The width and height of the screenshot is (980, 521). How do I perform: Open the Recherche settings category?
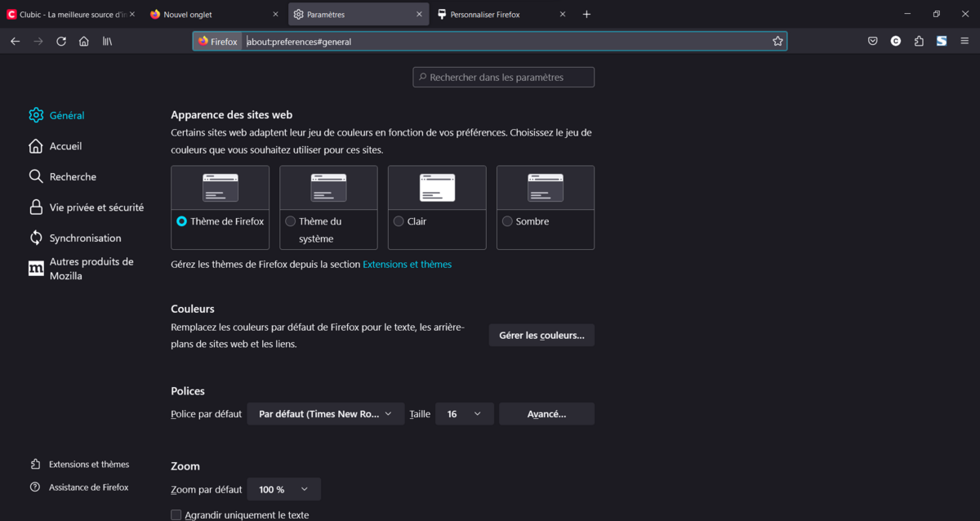click(x=62, y=176)
